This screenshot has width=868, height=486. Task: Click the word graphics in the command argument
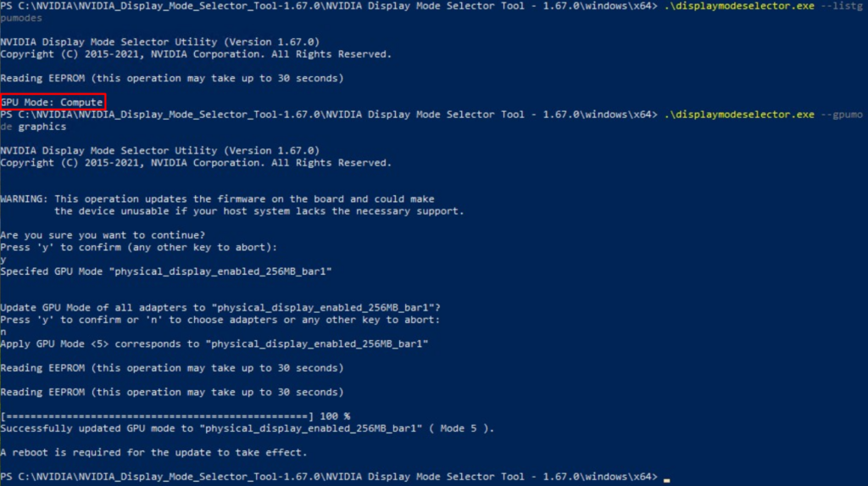tap(42, 126)
